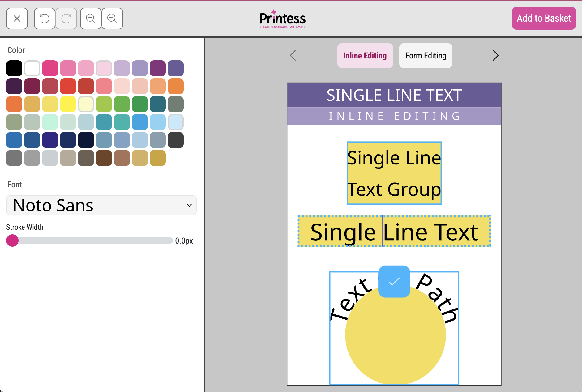582x392 pixels.
Task: Choose the mint green color swatch
Action: click(50, 122)
